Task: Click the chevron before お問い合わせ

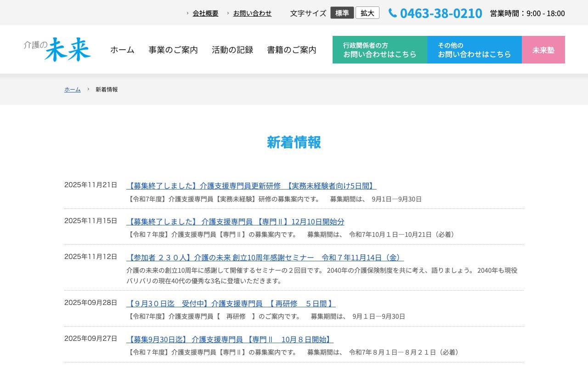Action: (228, 13)
